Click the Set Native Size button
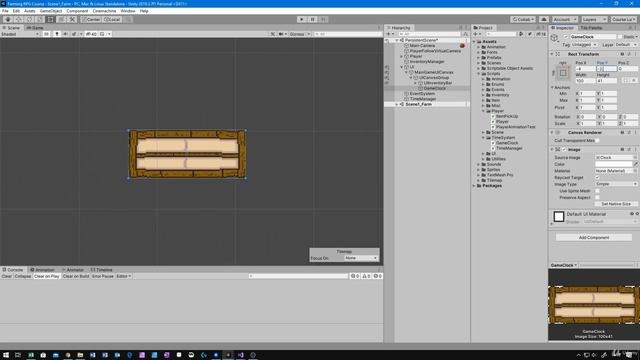 616,204
